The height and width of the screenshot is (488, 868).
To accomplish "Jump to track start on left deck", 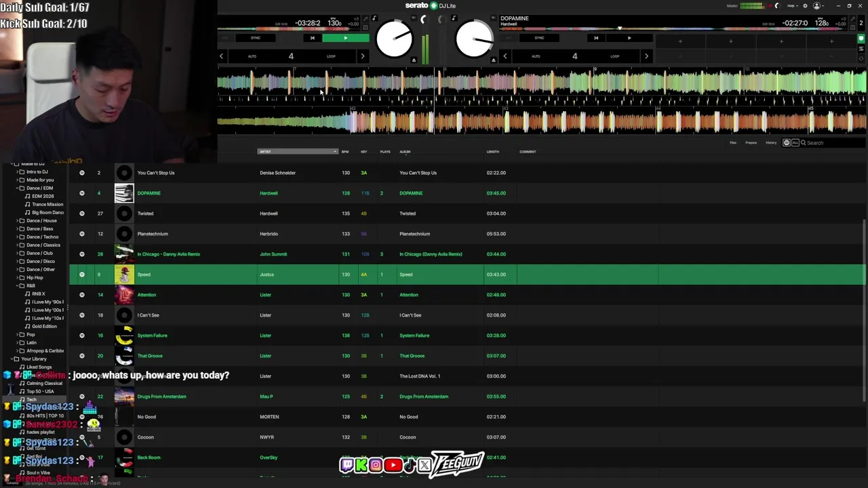I will click(x=312, y=38).
